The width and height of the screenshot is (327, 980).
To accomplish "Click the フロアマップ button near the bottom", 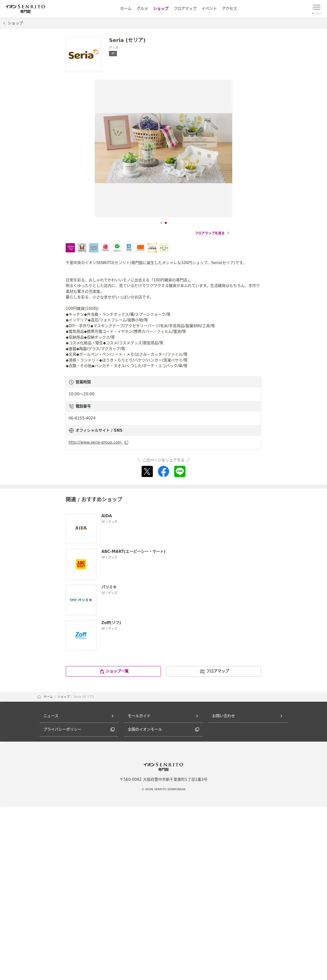I will (214, 671).
